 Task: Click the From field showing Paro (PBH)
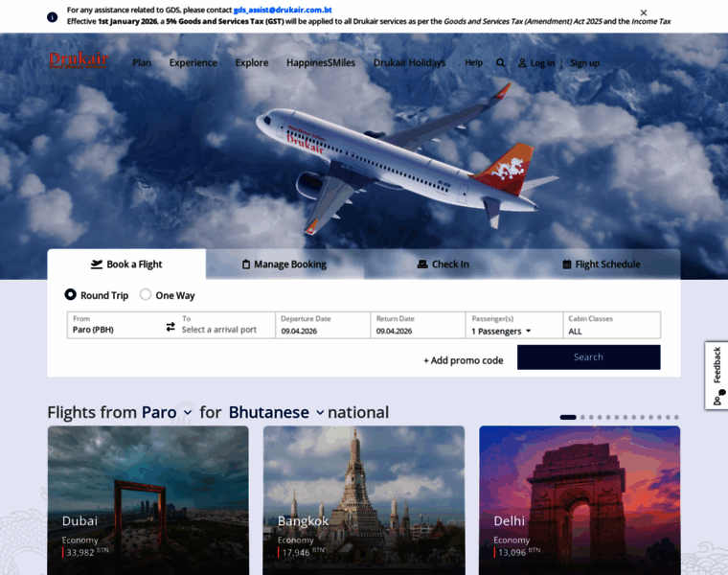tap(116, 325)
